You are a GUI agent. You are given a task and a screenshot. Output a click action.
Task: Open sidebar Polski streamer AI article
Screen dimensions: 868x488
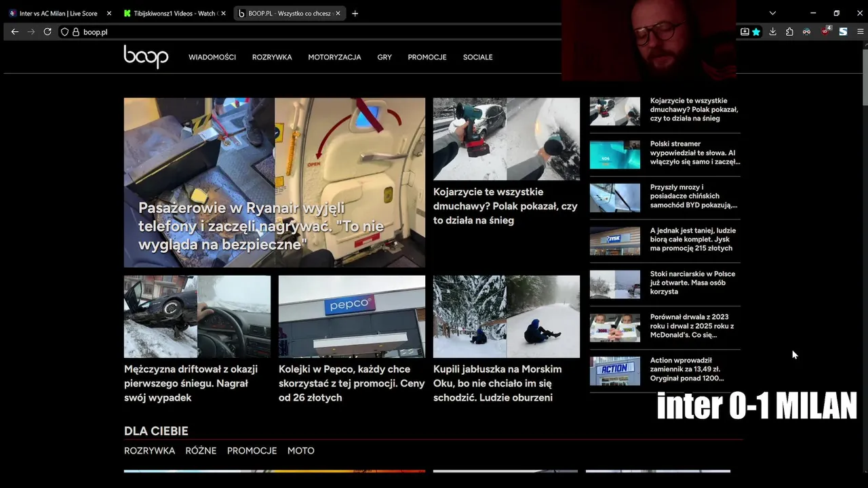coord(695,153)
